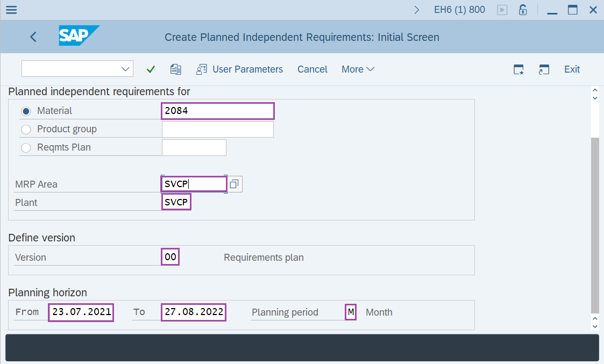Screen dimensions: 604x364
Task: Click the planning horizon From date field
Action: coord(81,312)
